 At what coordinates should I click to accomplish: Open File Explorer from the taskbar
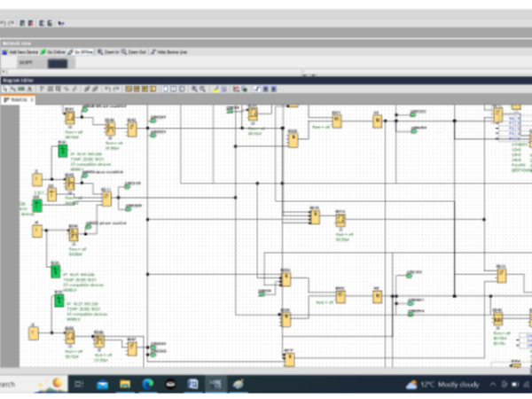click(124, 384)
